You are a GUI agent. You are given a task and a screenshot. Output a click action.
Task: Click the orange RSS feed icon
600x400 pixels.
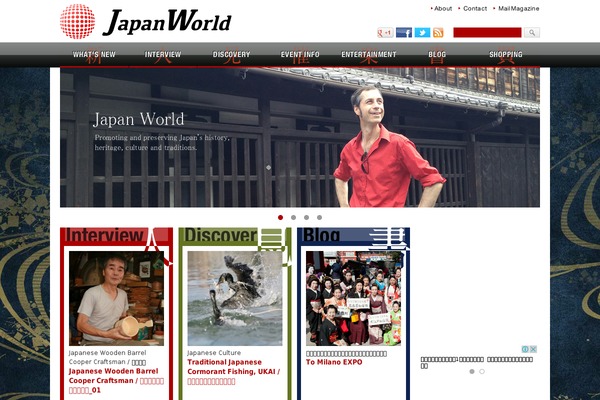(x=438, y=33)
